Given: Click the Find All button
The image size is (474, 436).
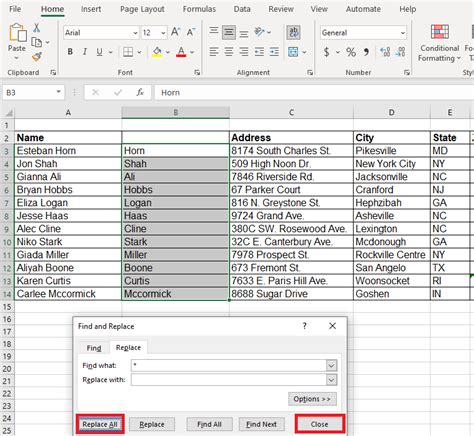Looking at the screenshot, I should (209, 424).
